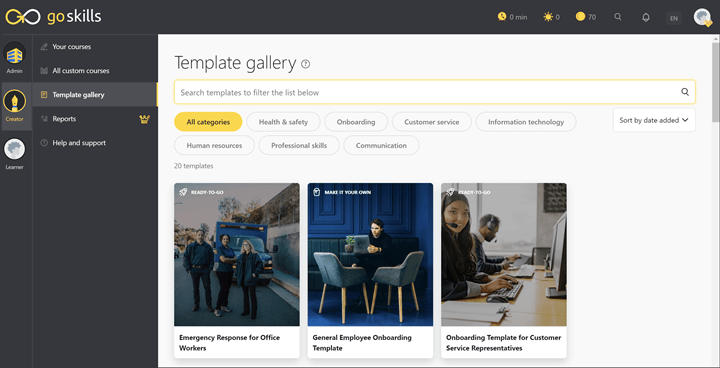720x368 pixels.
Task: Click the sun streak icon
Action: 548,17
